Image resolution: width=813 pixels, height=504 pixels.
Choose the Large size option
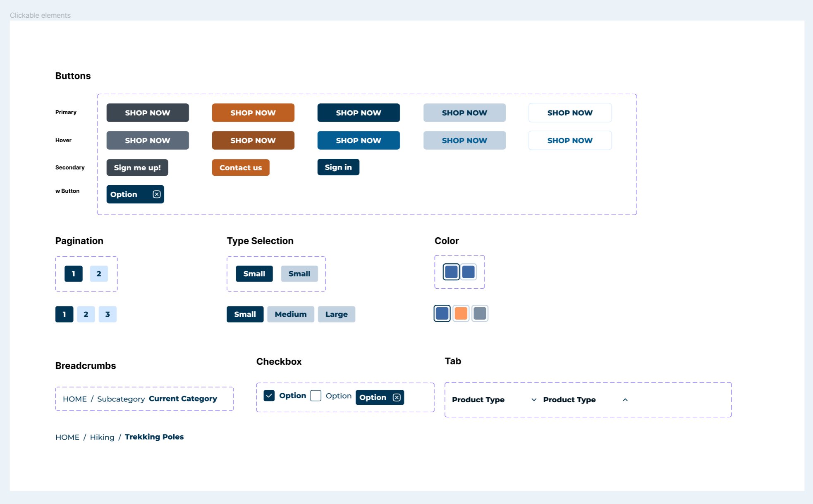click(337, 314)
